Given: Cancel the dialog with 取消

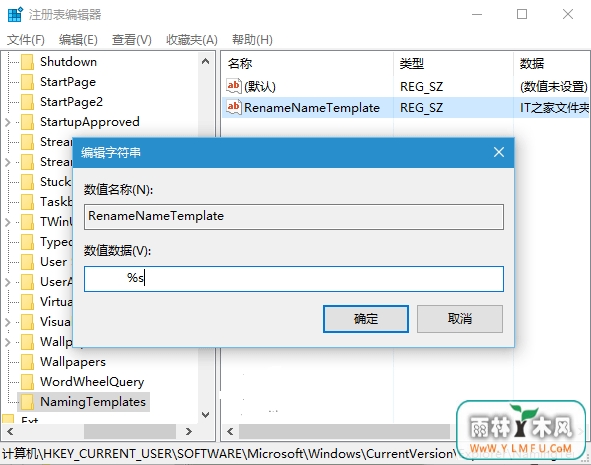Looking at the screenshot, I should pos(459,319).
